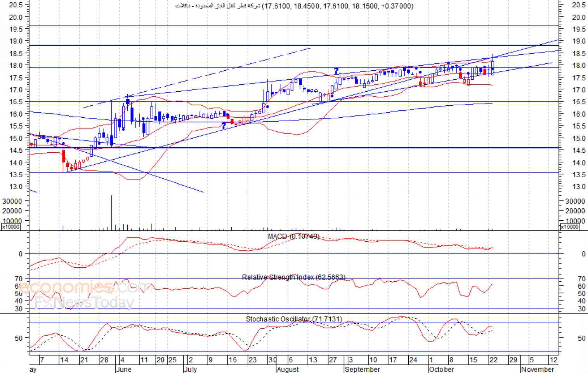Click the MACD zero level label on the right axis
This screenshot has width=588, height=373.
click(583, 254)
